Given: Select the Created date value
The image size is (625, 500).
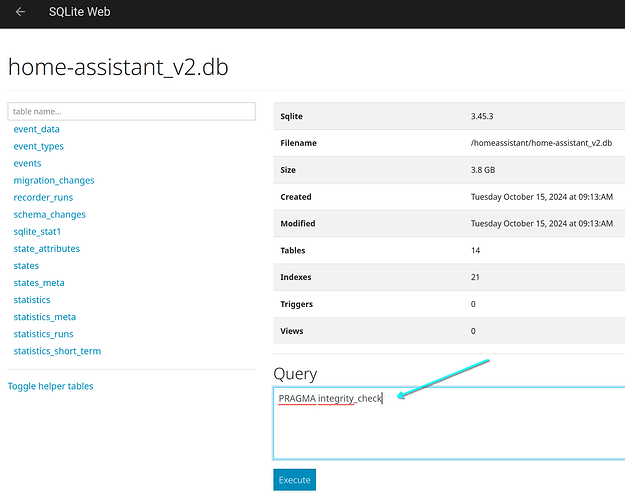Looking at the screenshot, I should [x=542, y=197].
